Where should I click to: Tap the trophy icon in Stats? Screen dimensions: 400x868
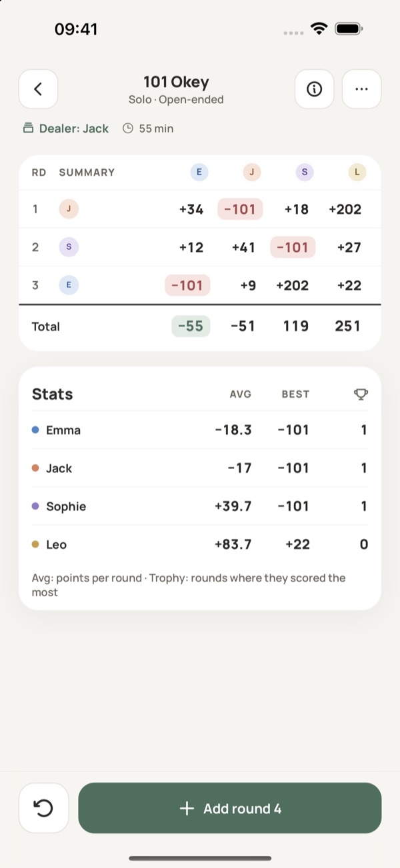[x=361, y=394]
